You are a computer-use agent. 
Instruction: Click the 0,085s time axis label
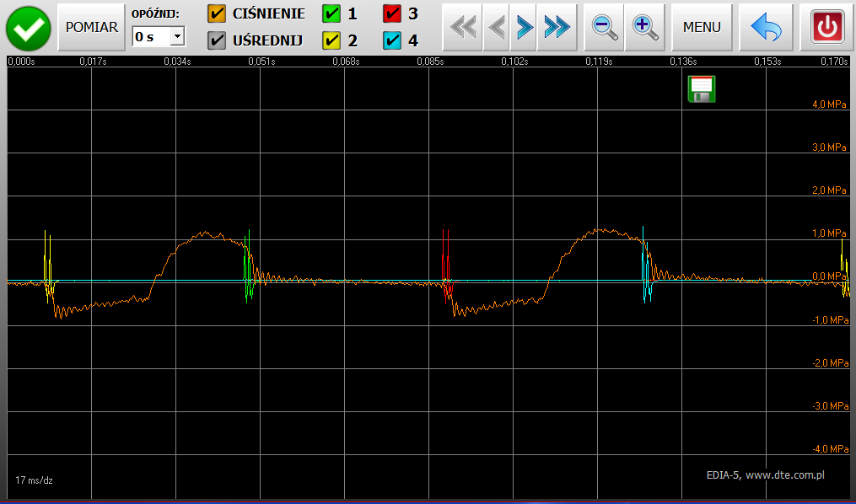pos(430,61)
